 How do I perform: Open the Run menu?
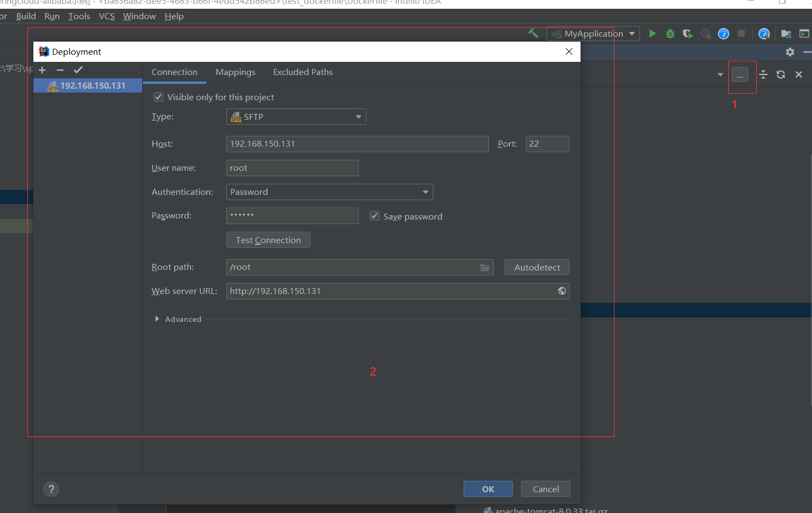[52, 16]
